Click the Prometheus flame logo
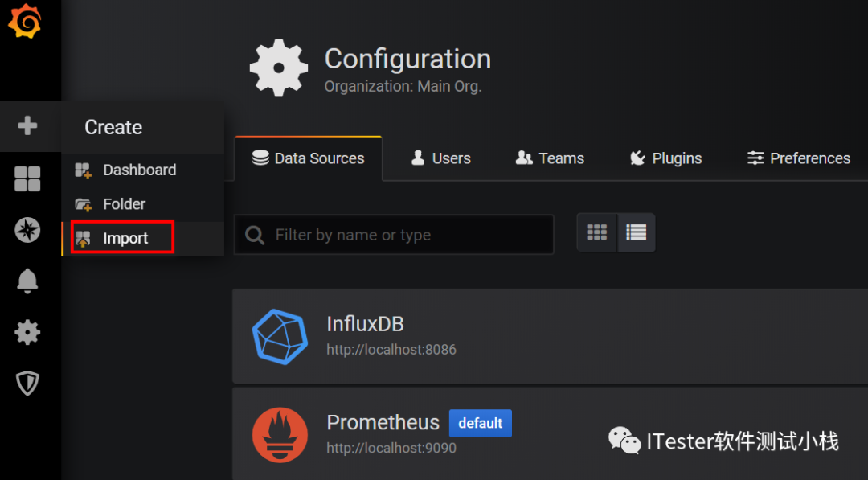This screenshot has height=480, width=868. coord(280,434)
